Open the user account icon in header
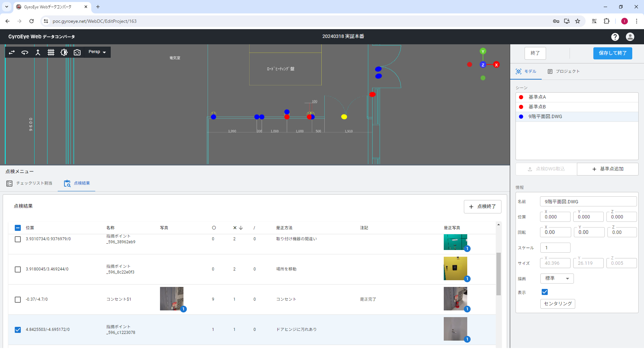The image size is (644, 349). (x=630, y=37)
